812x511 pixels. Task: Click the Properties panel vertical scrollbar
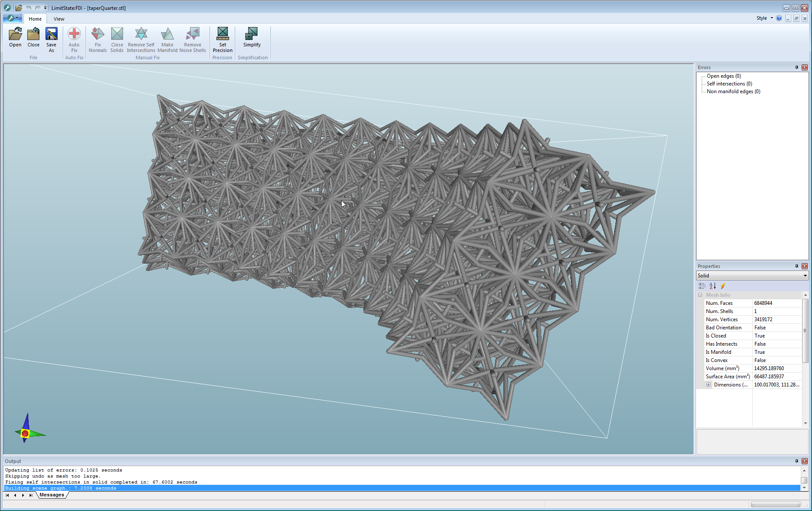805,331
